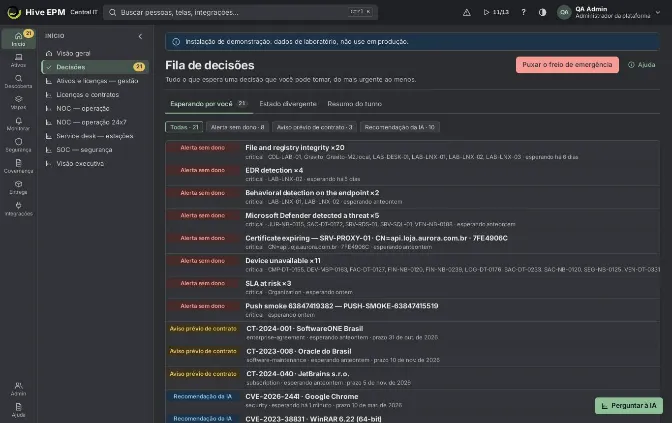672x423 pixels.
Task: Open the Segurança section in the icon rail
Action: (18, 145)
